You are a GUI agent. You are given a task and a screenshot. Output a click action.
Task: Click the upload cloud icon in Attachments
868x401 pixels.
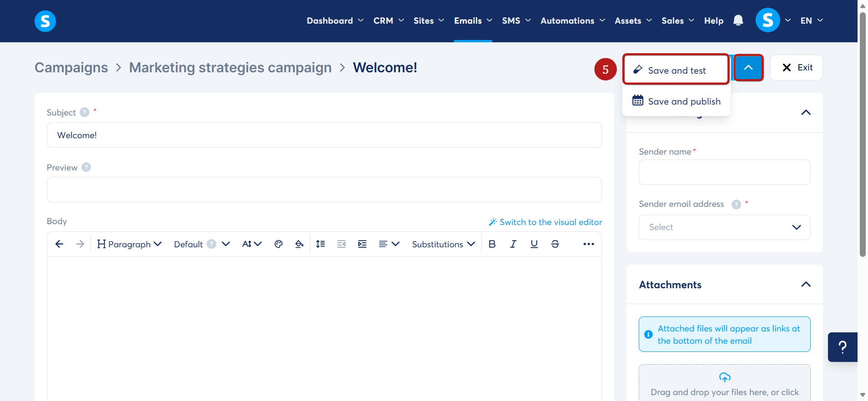pos(725,377)
